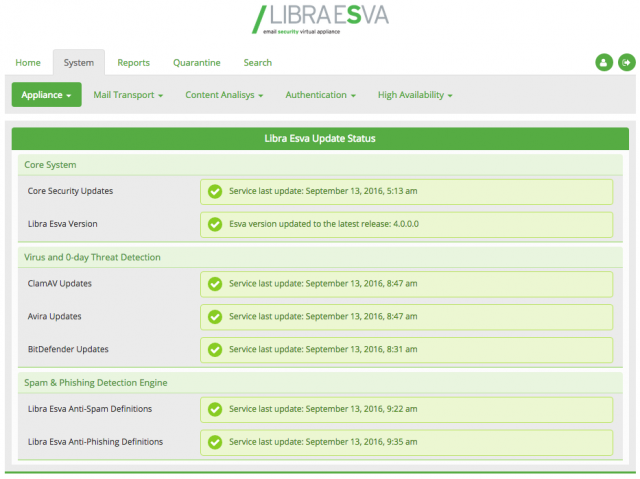Open the Quarantine tab

197,63
